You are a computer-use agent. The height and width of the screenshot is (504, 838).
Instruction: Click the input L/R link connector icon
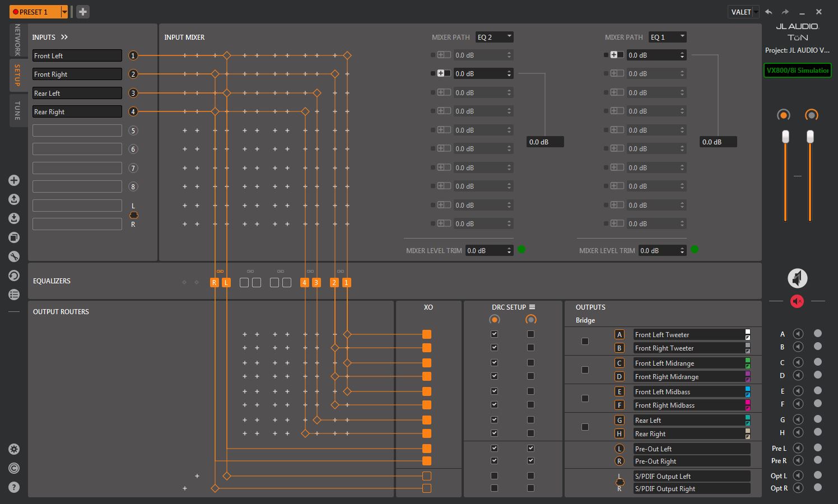[134, 215]
